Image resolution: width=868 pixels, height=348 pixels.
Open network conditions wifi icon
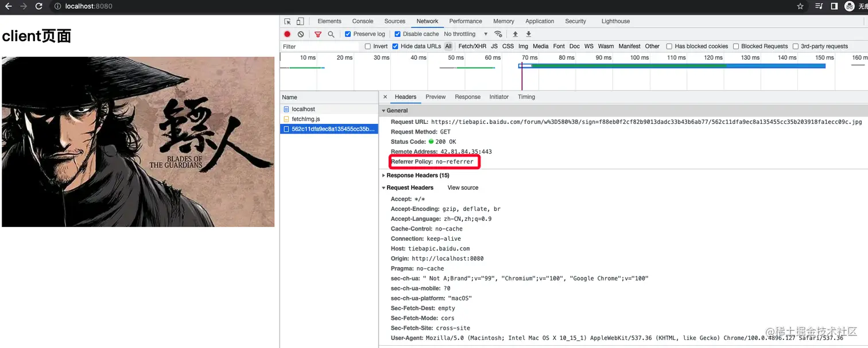(x=498, y=34)
